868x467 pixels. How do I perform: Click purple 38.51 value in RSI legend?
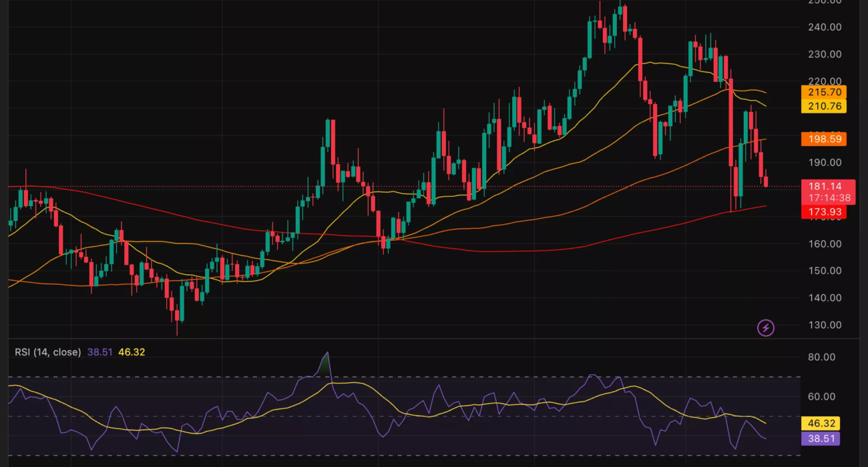point(100,352)
